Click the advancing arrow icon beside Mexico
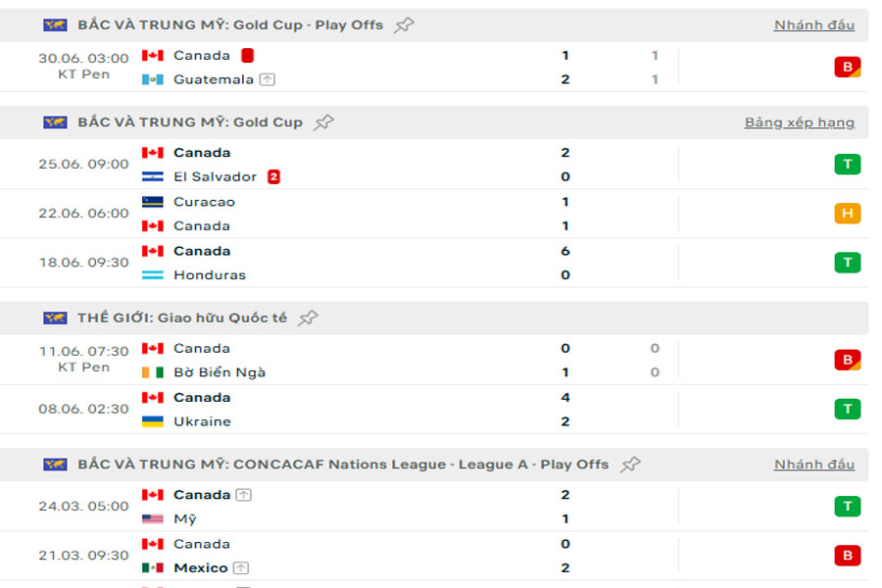This screenshot has height=588, width=882. pos(242,568)
